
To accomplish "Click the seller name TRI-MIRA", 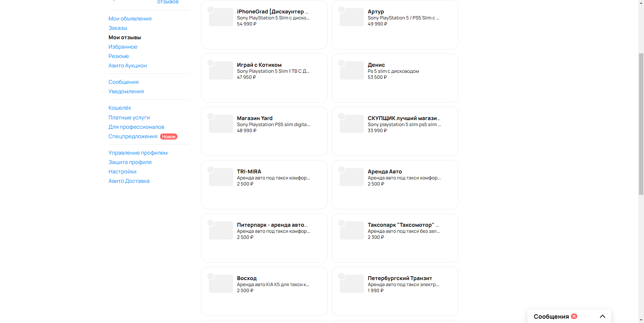I will point(249,172).
